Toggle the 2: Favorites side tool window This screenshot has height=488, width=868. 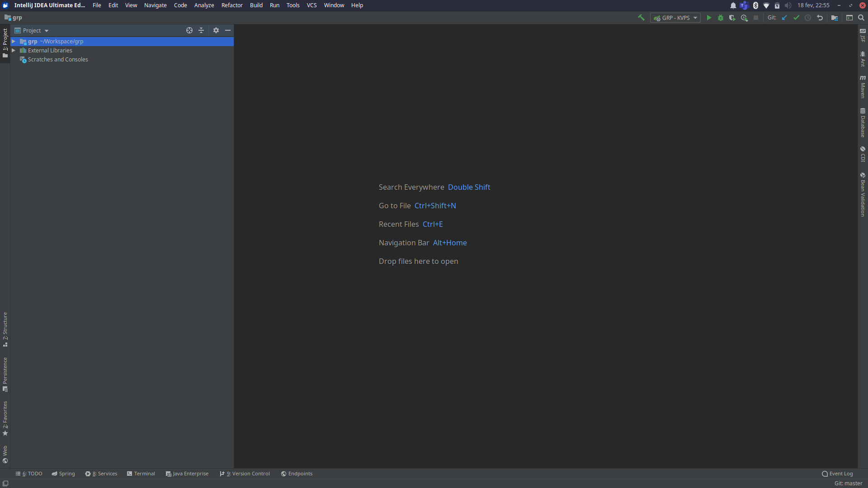[5, 418]
